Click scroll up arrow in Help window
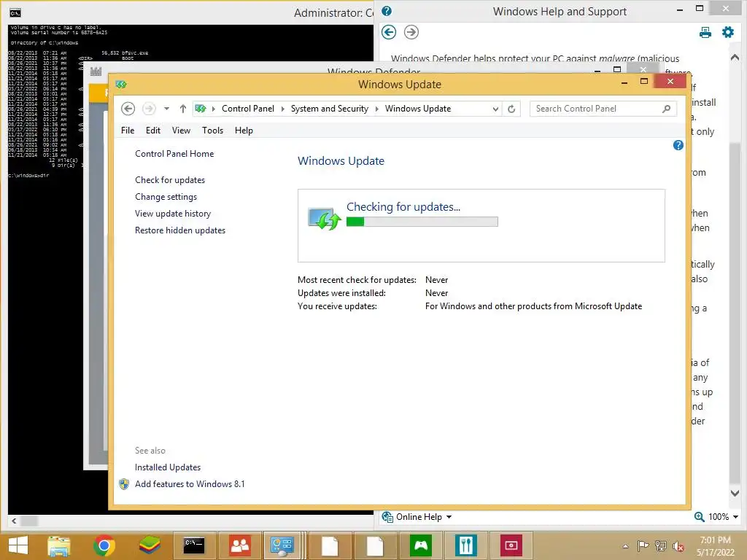The height and width of the screenshot is (560, 747). coord(735,57)
